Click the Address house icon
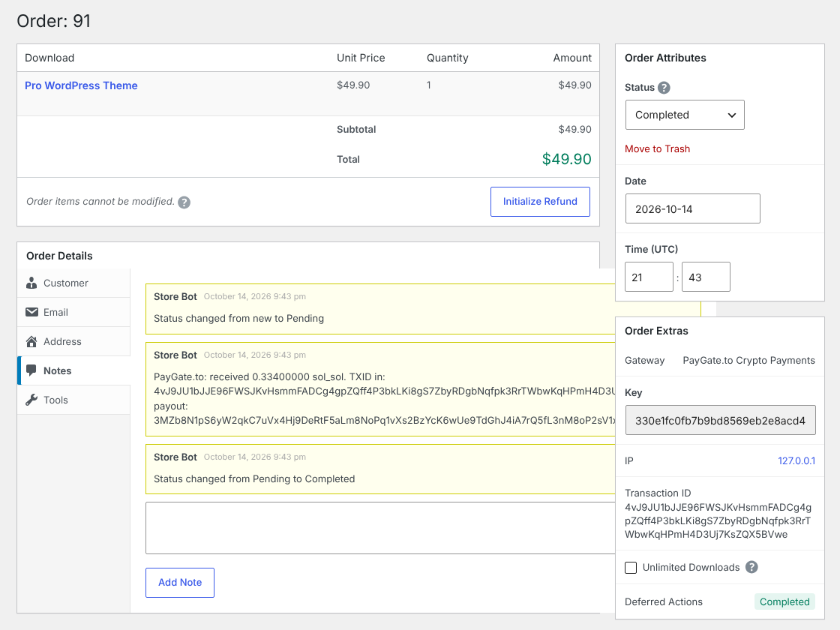 coord(31,341)
